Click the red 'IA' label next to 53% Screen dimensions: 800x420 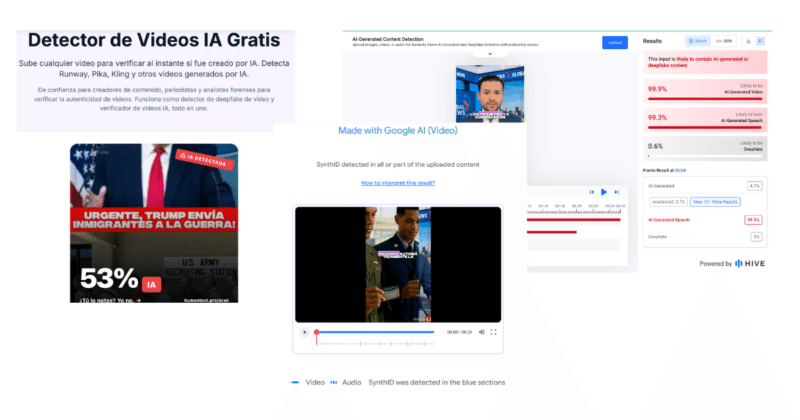[x=152, y=285]
